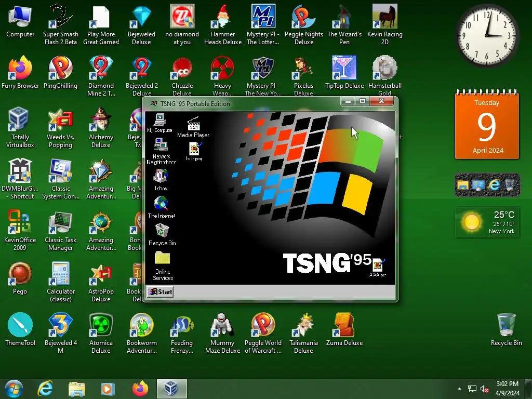Launch Bejeweled 4 M shortcut

click(x=60, y=333)
